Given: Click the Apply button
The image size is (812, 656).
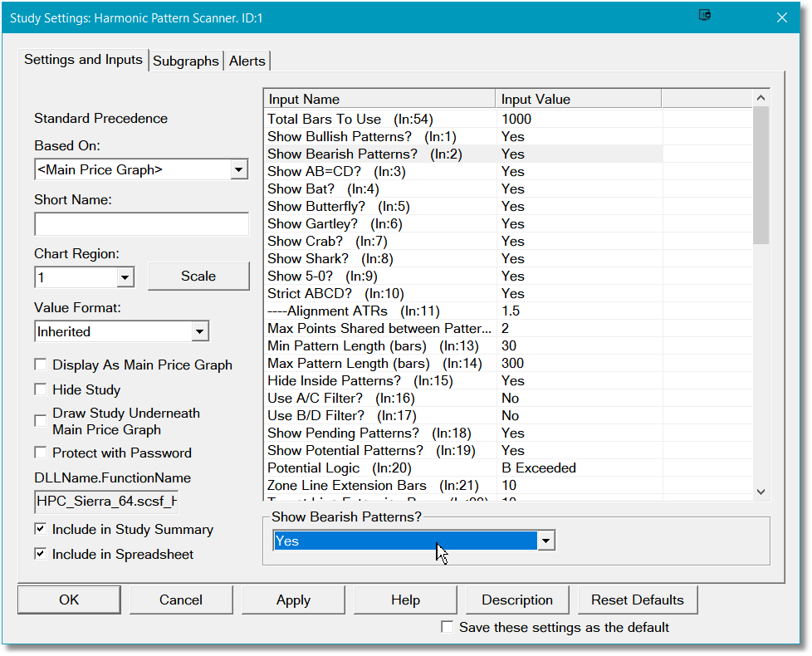Looking at the screenshot, I should (293, 600).
